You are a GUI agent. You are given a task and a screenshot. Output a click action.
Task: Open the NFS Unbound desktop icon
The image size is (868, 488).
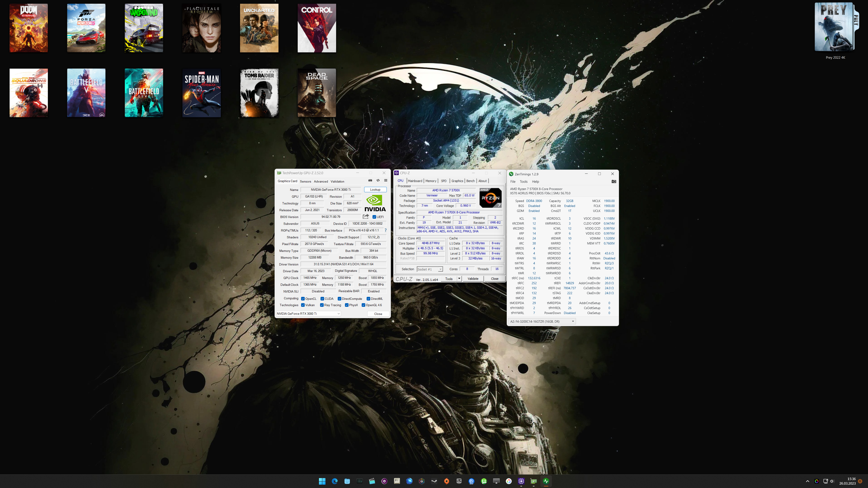pos(144,28)
